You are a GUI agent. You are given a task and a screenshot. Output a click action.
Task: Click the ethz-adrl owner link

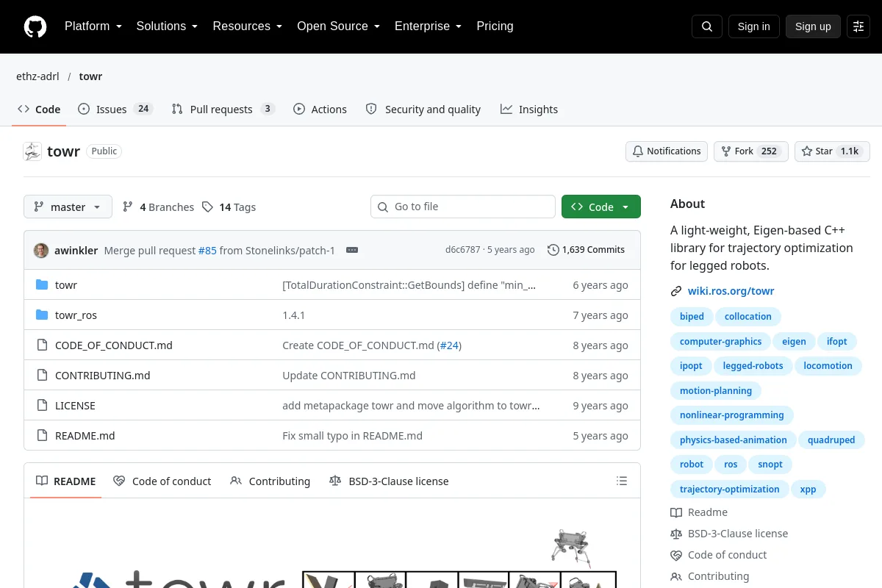[37, 76]
